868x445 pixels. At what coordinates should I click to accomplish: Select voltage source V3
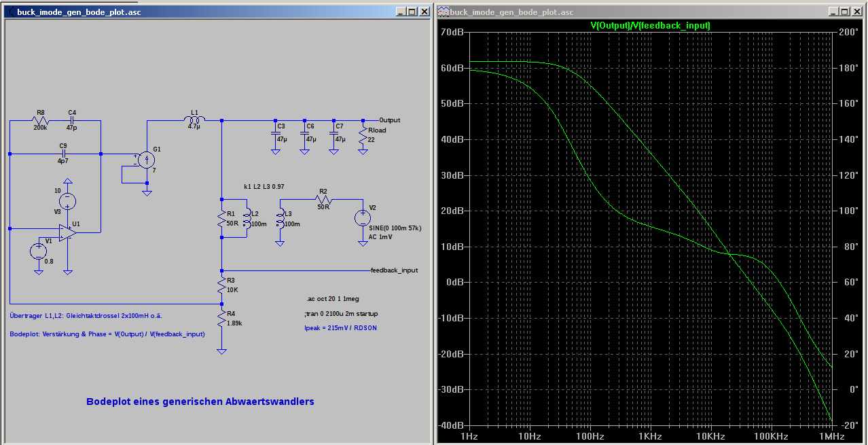67,200
